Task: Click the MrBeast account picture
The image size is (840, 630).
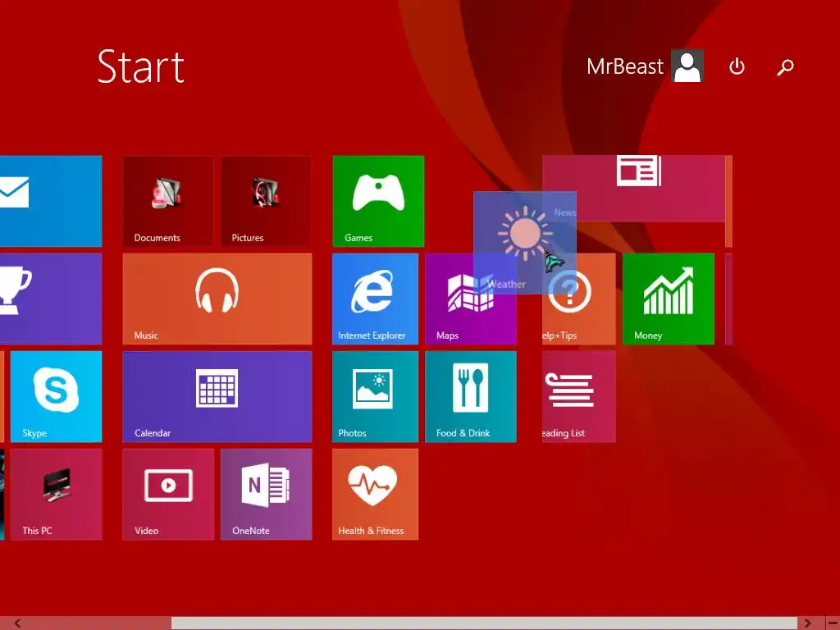Action: tap(687, 66)
